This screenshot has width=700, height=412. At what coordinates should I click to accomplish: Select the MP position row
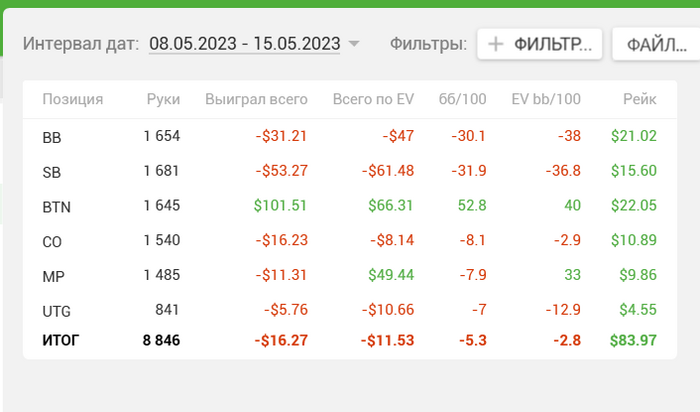click(x=53, y=276)
